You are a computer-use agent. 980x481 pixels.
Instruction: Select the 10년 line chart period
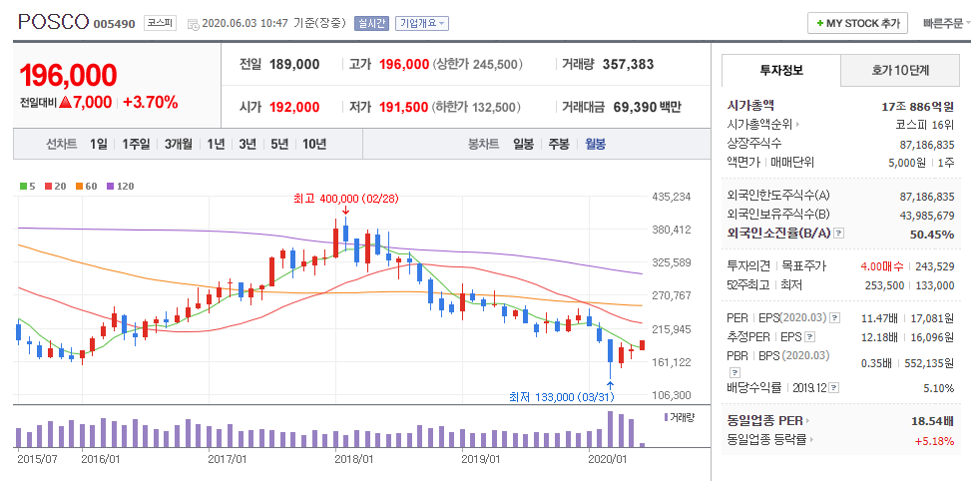point(314,145)
